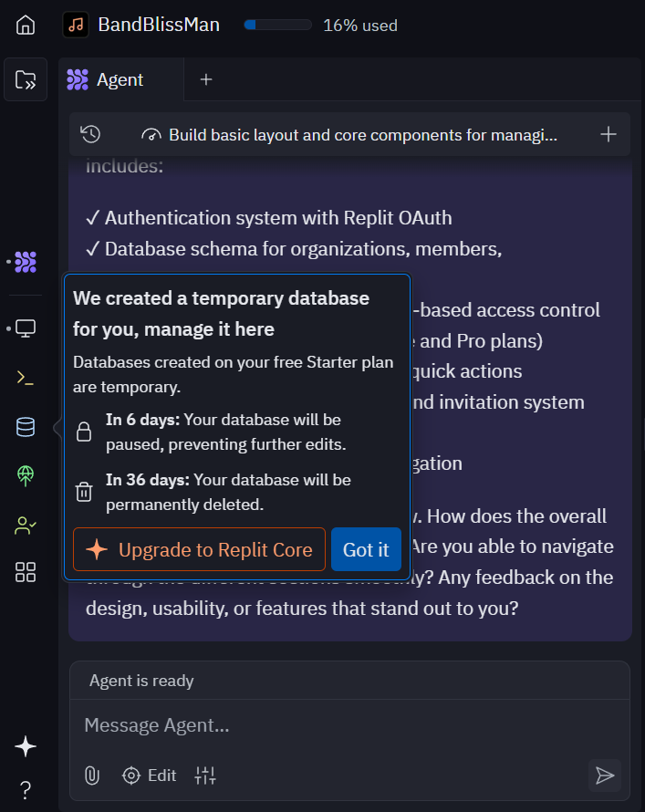Open the Shell terminal tool
645x812 pixels.
click(26, 378)
